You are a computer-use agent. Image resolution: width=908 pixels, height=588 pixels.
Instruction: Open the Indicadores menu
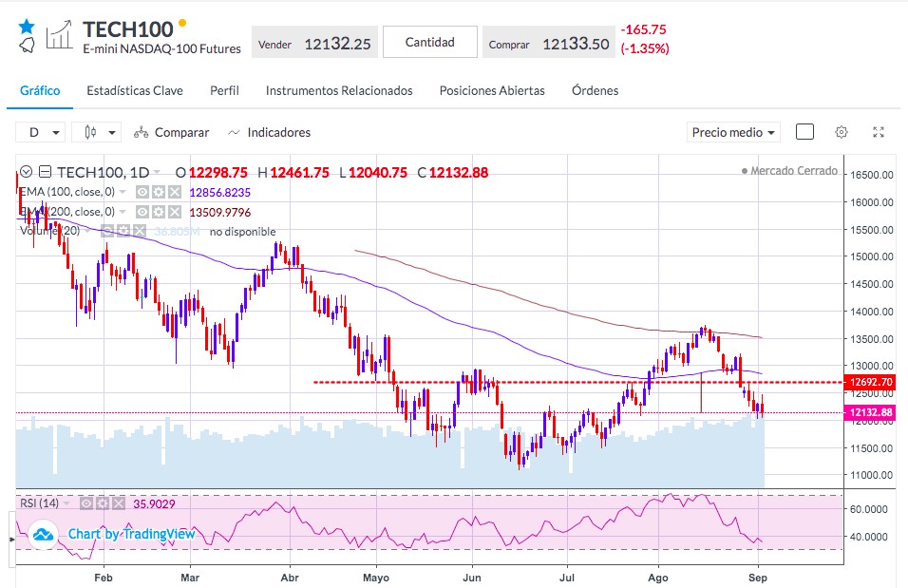pos(270,132)
